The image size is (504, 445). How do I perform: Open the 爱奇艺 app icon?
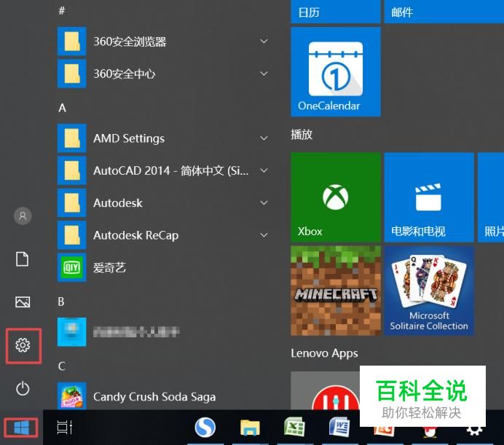[x=71, y=267]
